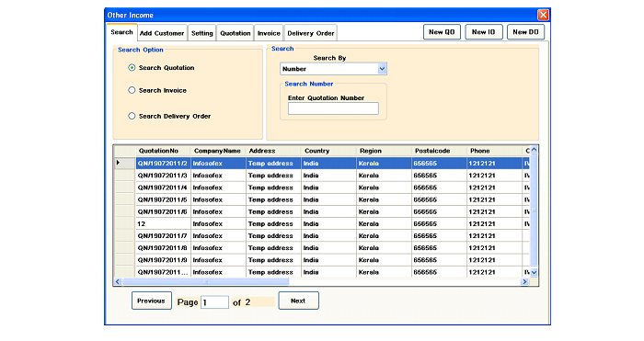Select the Search tab
The image size is (644, 341).
click(x=121, y=32)
